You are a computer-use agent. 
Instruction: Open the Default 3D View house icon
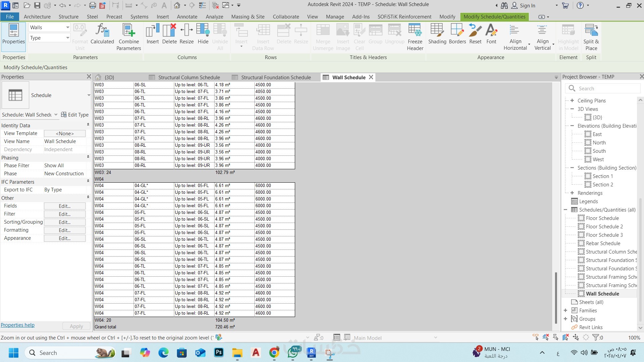pyautogui.click(x=177, y=5)
